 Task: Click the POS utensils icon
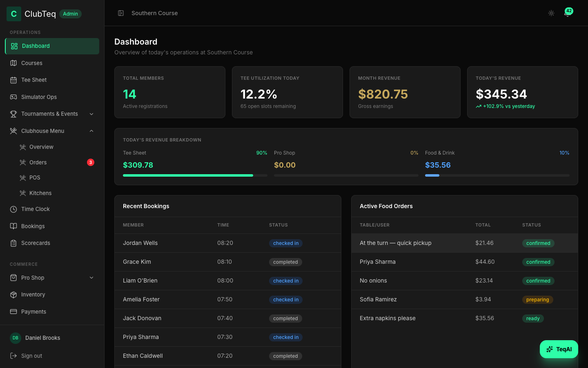click(x=23, y=178)
